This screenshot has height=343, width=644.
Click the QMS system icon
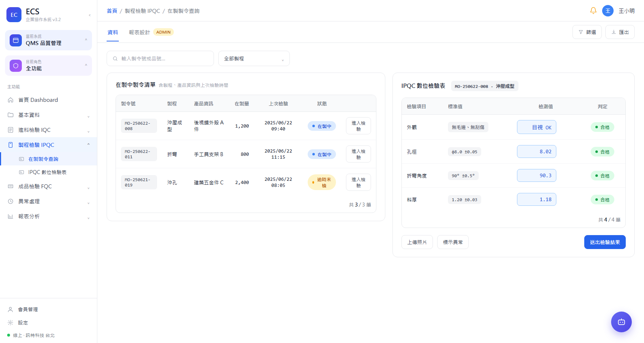16,40
